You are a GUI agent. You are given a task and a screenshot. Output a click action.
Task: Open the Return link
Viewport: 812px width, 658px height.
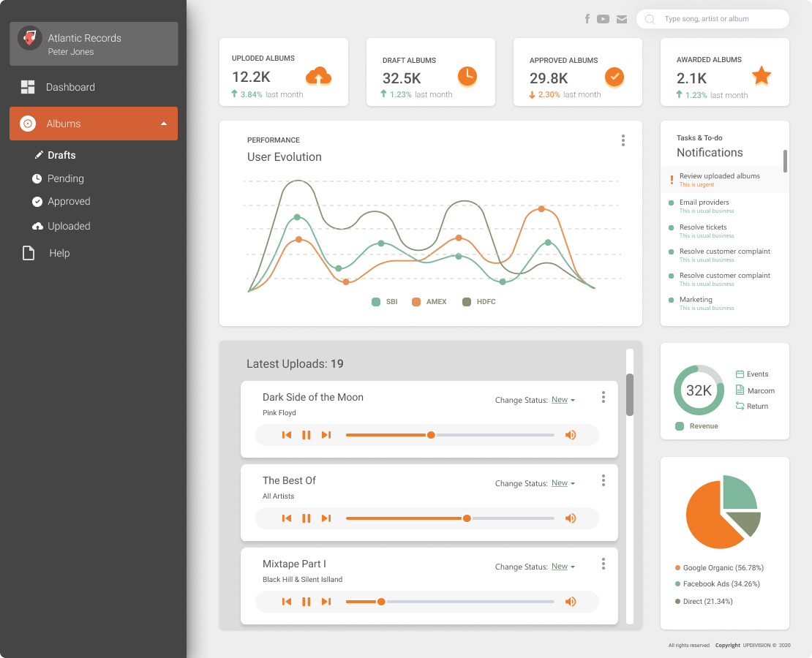752,406
